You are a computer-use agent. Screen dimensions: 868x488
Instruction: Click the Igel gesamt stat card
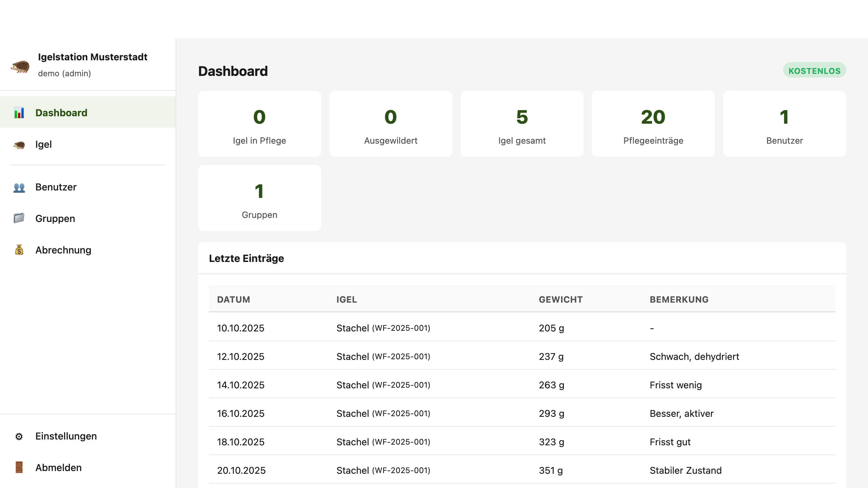point(522,124)
